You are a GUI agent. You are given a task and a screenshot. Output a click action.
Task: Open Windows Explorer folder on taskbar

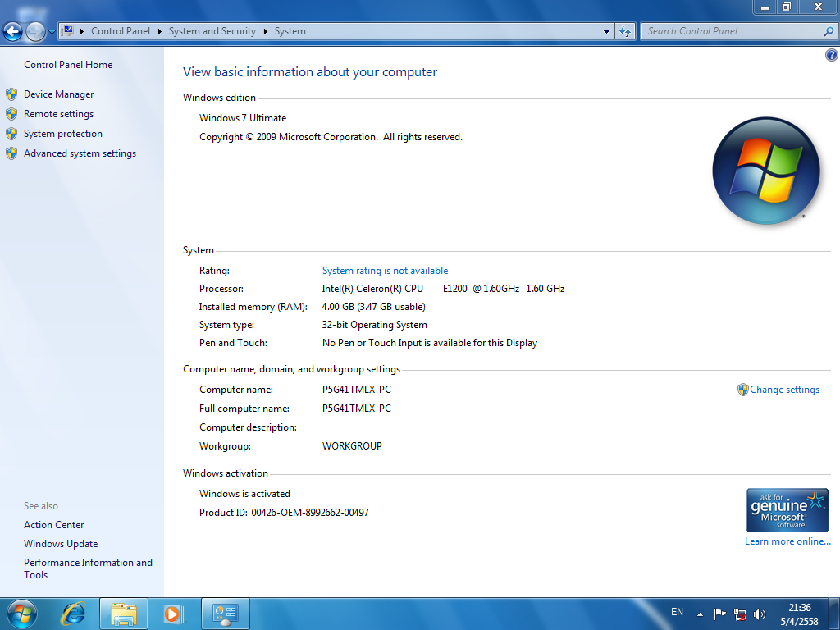tap(124, 614)
